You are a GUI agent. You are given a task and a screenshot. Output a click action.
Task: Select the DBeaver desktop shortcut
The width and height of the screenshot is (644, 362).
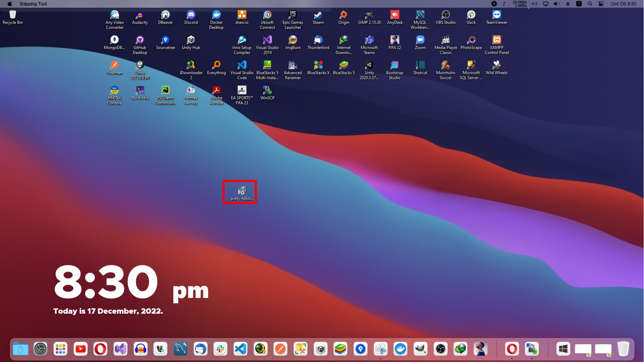(x=165, y=18)
